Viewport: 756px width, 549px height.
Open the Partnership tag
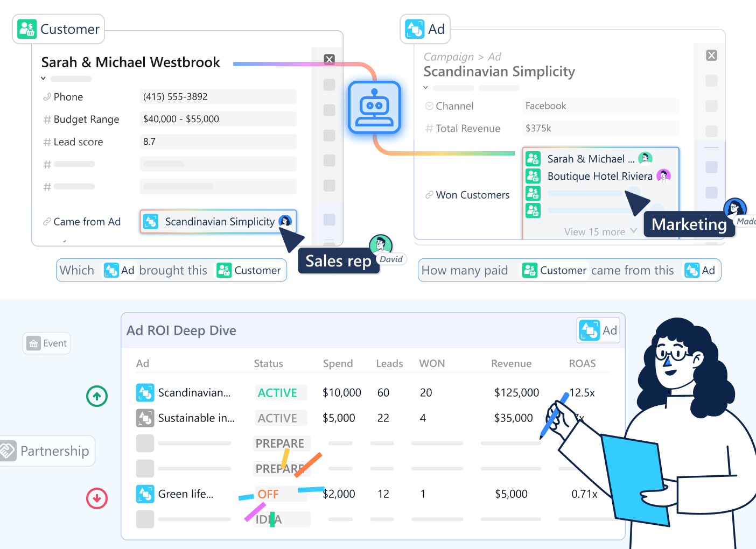(47, 451)
